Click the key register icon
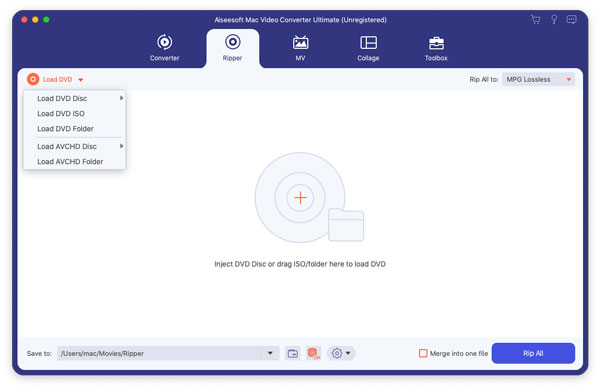The width and height of the screenshot is (600, 389). pos(554,20)
